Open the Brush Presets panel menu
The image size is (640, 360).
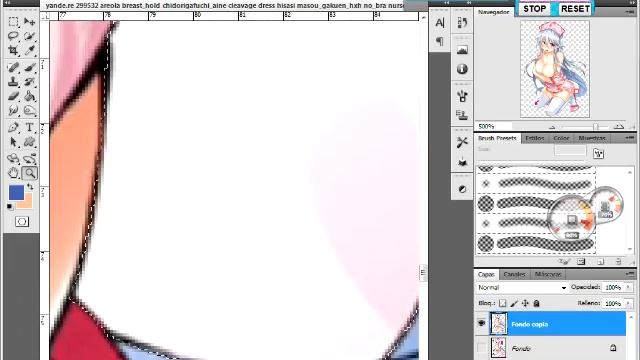[629, 138]
